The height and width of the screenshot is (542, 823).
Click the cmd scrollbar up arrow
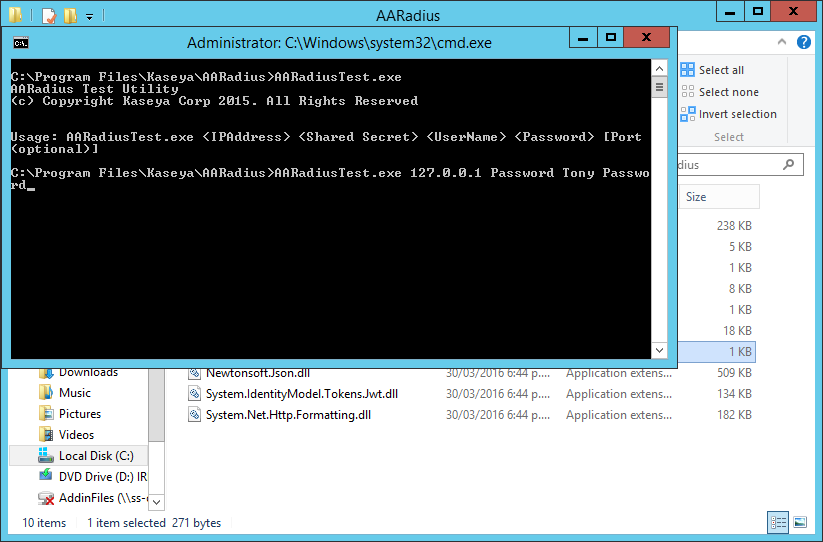click(x=659, y=68)
